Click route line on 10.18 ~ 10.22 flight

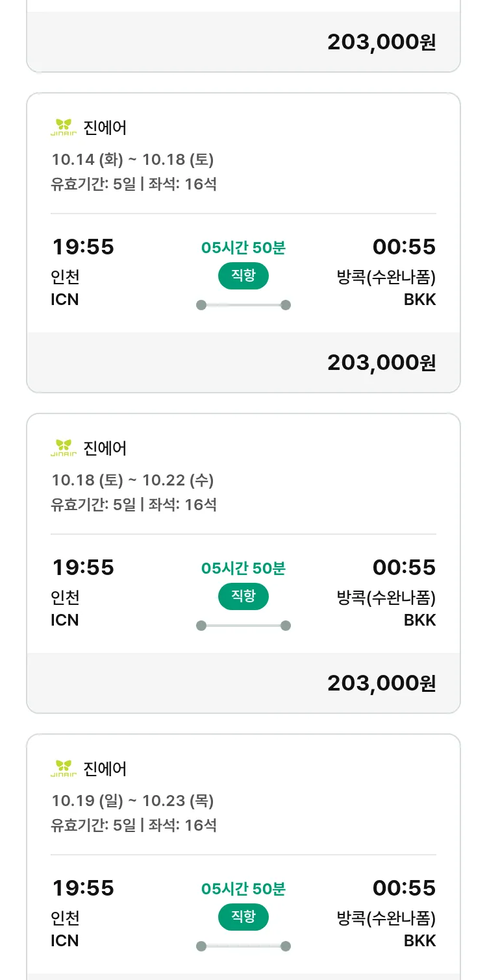pyautogui.click(x=243, y=626)
